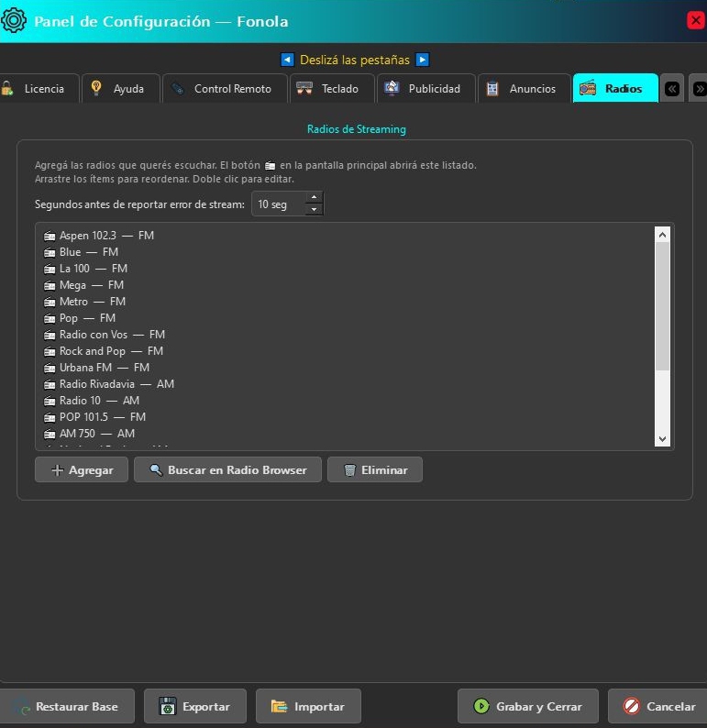
Task: Click blue left arrow beside Deslizá las pestañas
Action: coord(287,60)
